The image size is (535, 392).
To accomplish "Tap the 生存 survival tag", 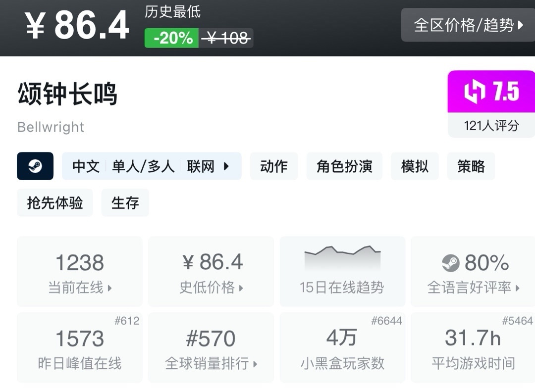I will tap(125, 203).
